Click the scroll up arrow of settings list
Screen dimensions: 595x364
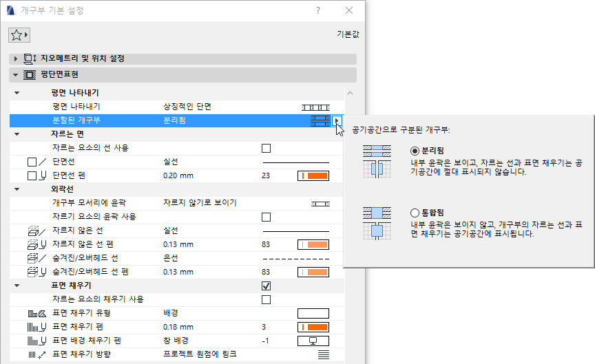pyautogui.click(x=351, y=93)
